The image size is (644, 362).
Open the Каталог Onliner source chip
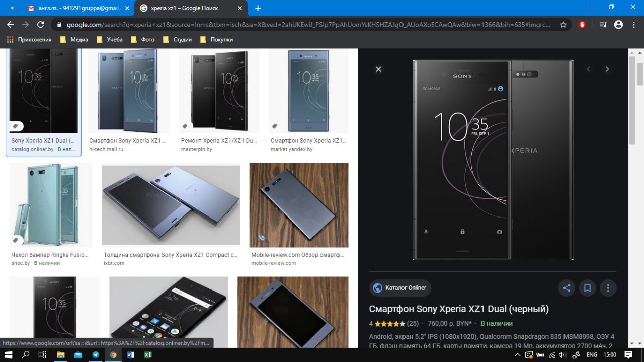[400, 288]
